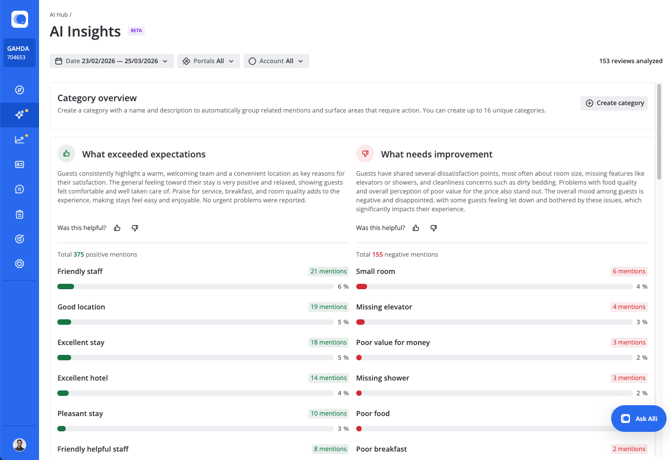Click the 2 mentions badge for Poor breakfast
The image size is (670, 460).
click(x=629, y=449)
